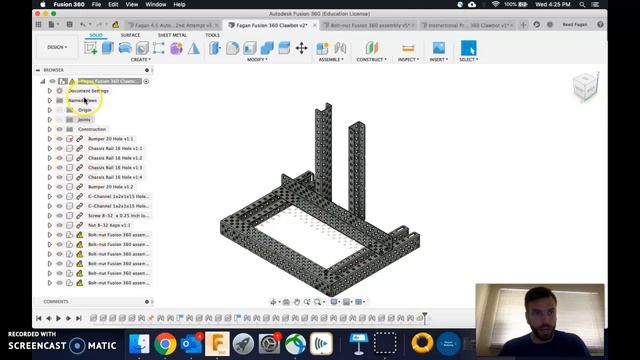Expand the Document Settings node
The height and width of the screenshot is (360, 640).
click(50, 91)
